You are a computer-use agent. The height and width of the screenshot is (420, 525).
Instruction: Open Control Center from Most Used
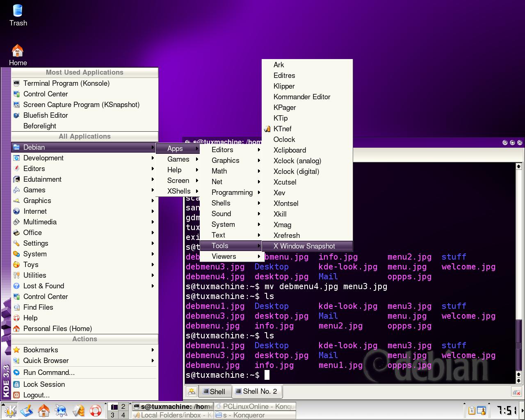coord(84,94)
